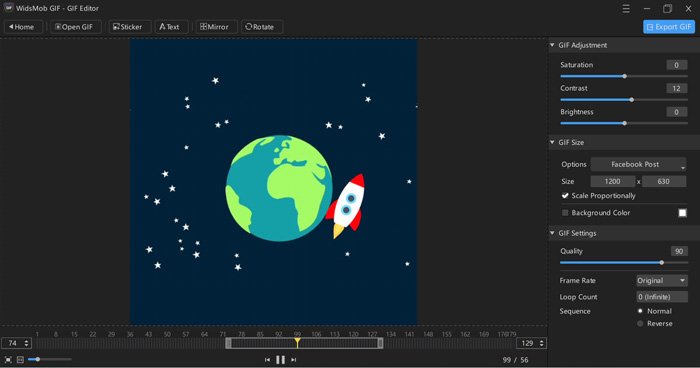The image size is (700, 368).
Task: Uncheck Scale Proportionally
Action: [x=566, y=196]
